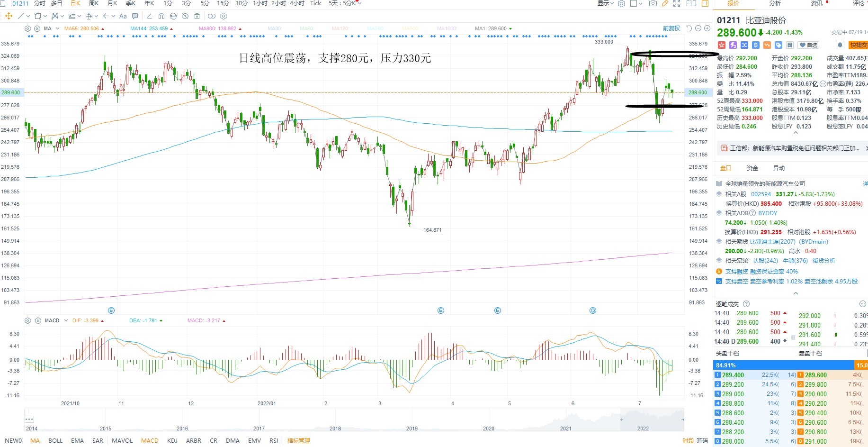The height and width of the screenshot is (447, 868).
Task: Open related A-share 002594 link
Action: [x=761, y=194]
